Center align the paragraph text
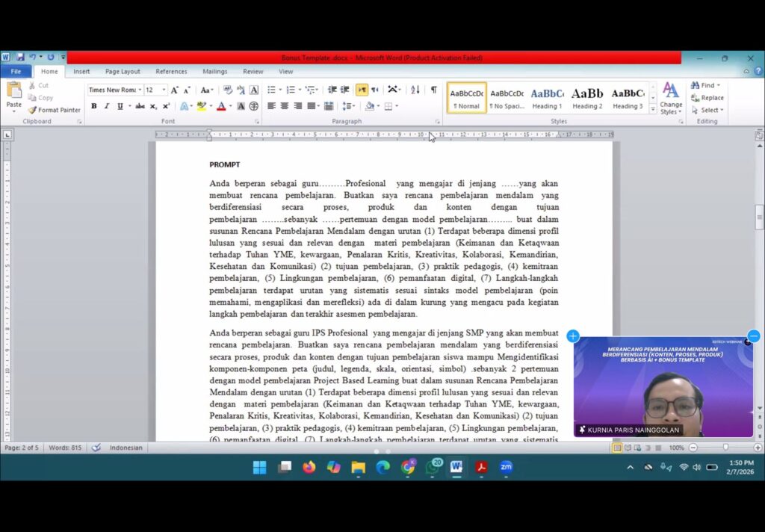The image size is (765, 532). click(x=285, y=106)
